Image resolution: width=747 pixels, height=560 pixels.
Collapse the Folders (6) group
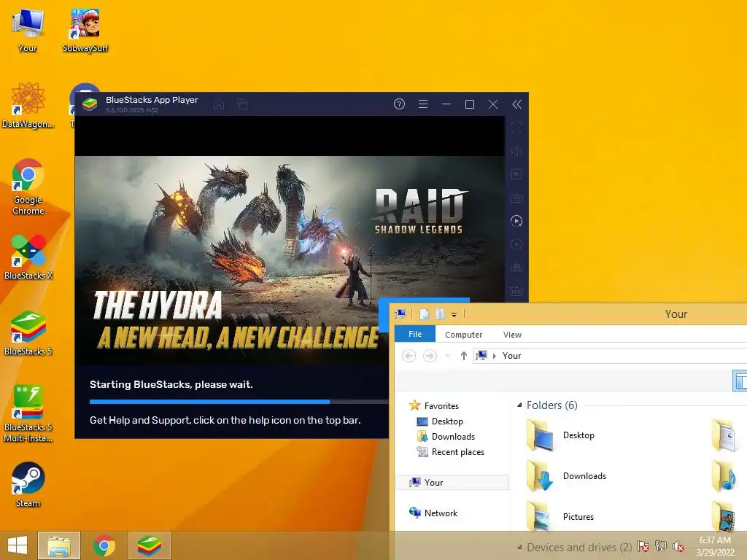519,405
